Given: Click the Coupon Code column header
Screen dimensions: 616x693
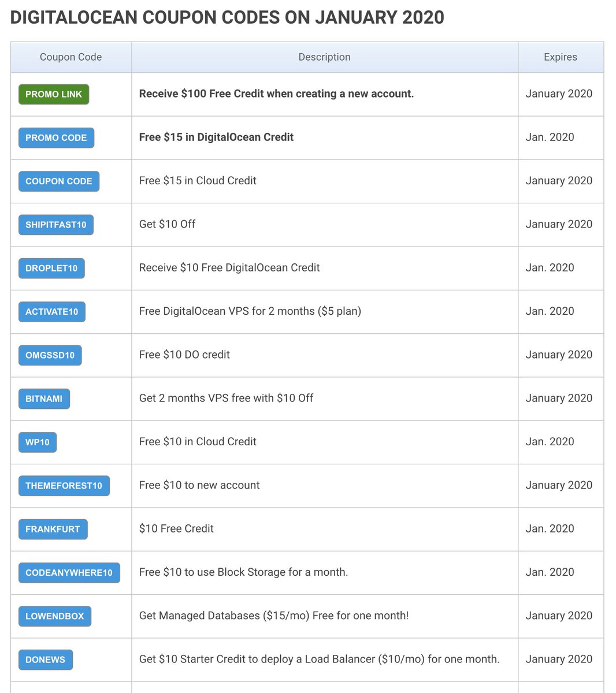Looking at the screenshot, I should point(70,57).
